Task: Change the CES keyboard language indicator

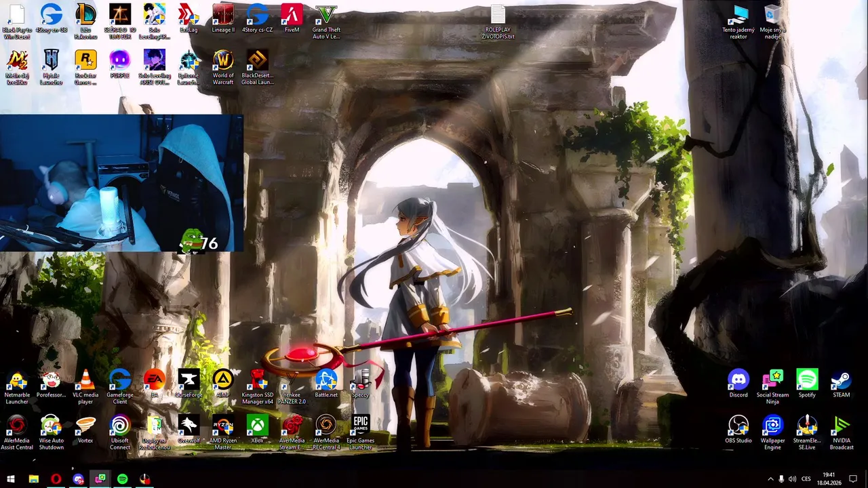Action: tap(807, 479)
